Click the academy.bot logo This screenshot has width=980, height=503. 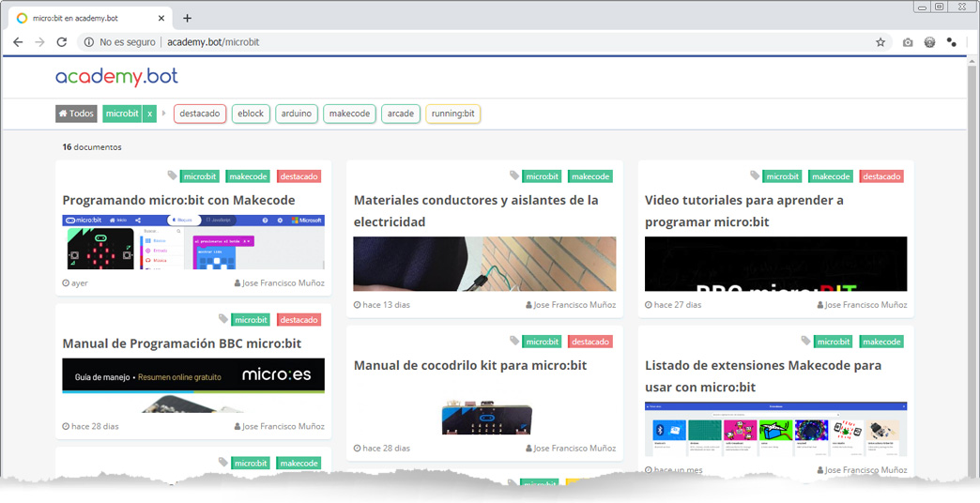(x=117, y=77)
